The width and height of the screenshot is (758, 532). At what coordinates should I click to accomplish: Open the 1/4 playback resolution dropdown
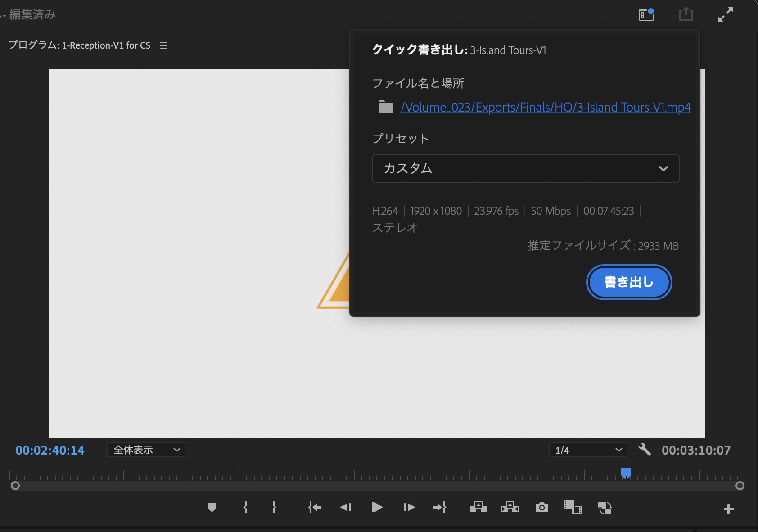pyautogui.click(x=588, y=450)
